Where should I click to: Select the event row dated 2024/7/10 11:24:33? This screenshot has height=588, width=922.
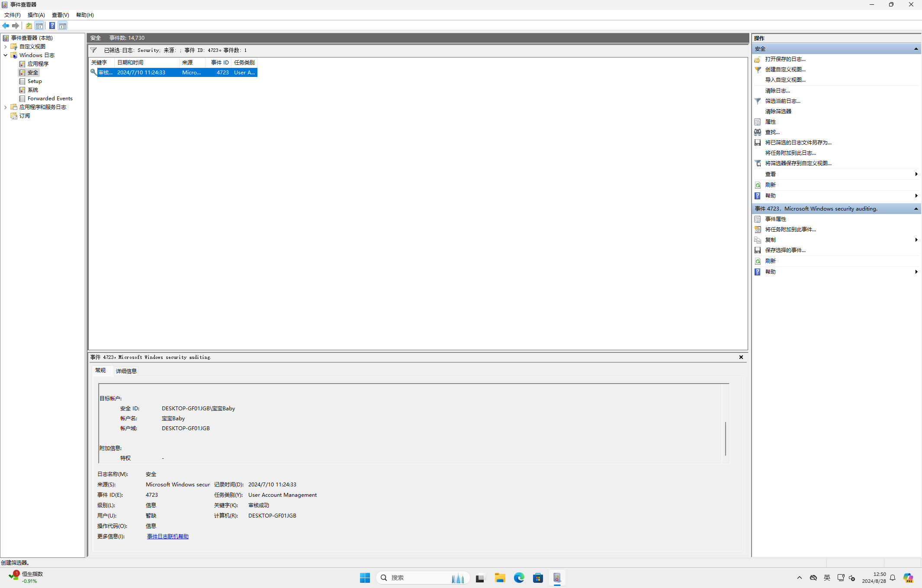[x=173, y=73]
